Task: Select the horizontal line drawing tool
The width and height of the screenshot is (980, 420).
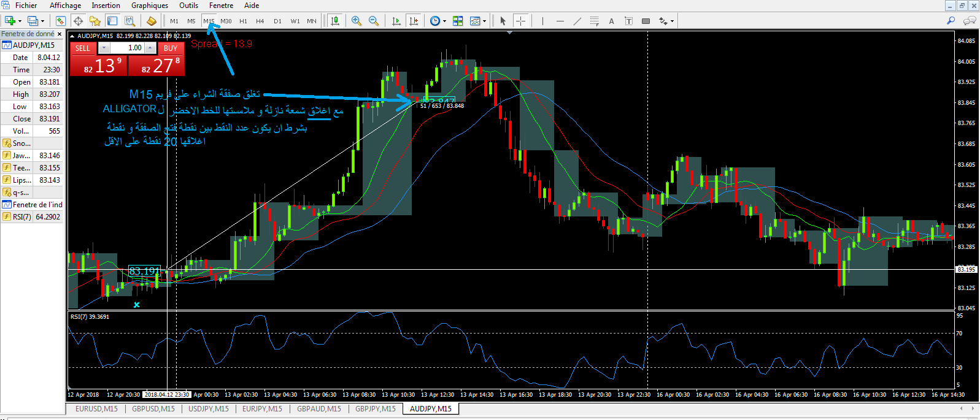Action: pyautogui.click(x=560, y=21)
